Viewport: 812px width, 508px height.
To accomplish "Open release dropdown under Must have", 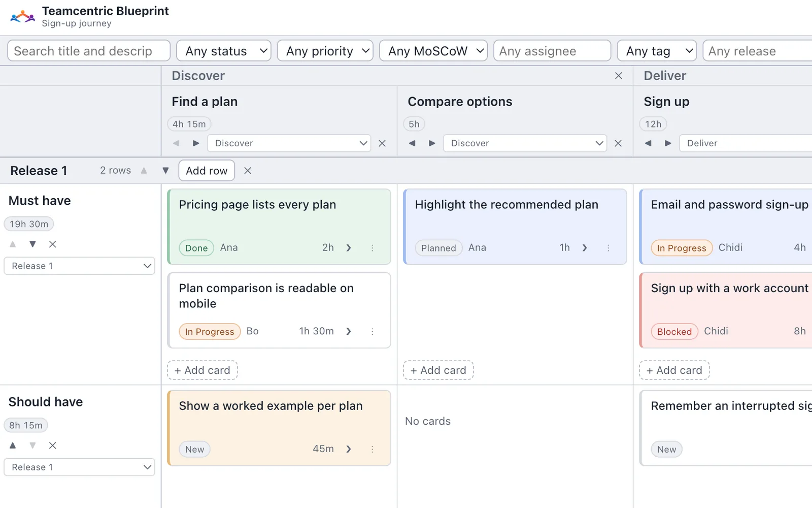I will (x=80, y=266).
